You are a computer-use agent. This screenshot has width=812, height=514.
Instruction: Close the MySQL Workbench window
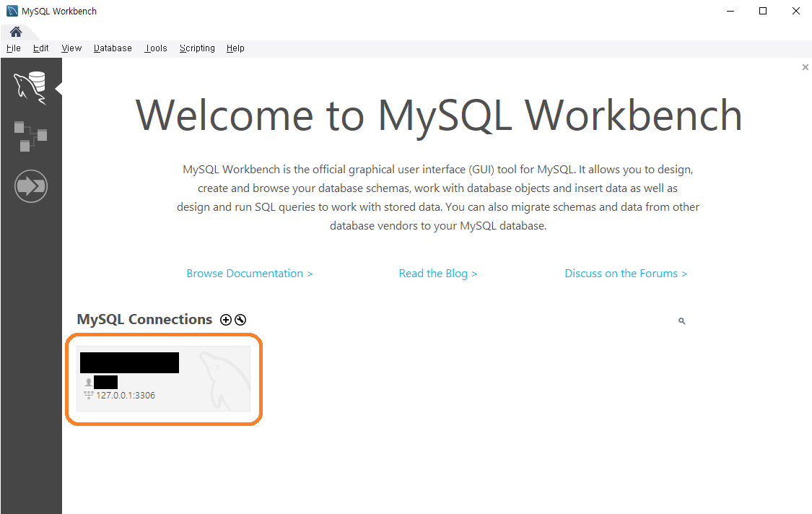(796, 11)
